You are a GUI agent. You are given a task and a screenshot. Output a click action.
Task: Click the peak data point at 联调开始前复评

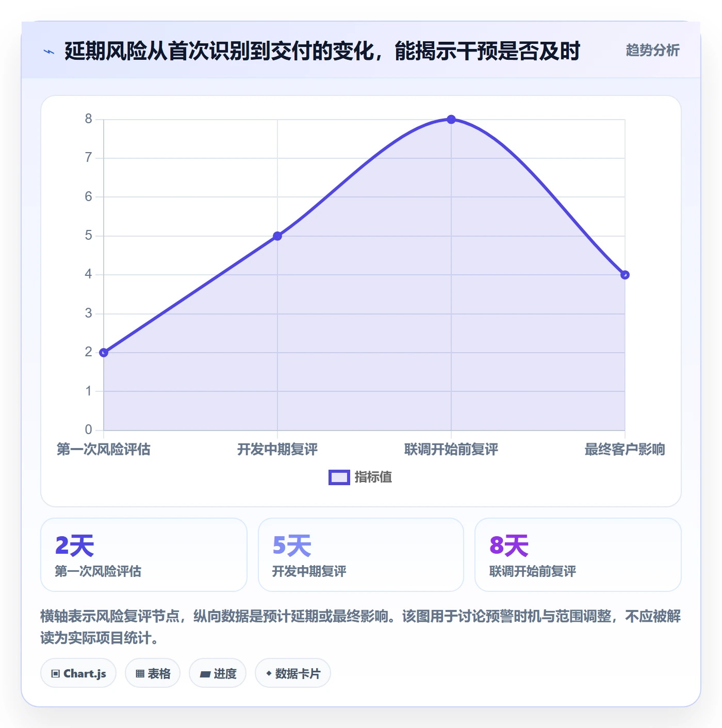[x=451, y=120]
